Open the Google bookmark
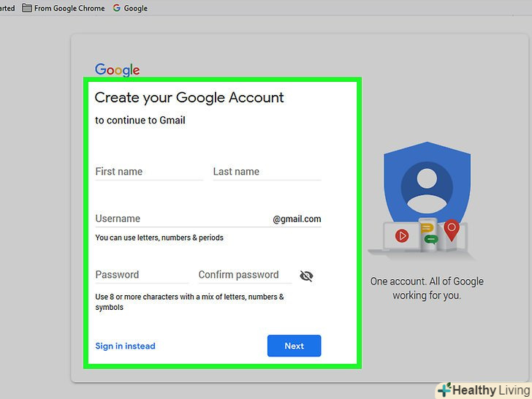532x399 pixels. click(x=130, y=8)
